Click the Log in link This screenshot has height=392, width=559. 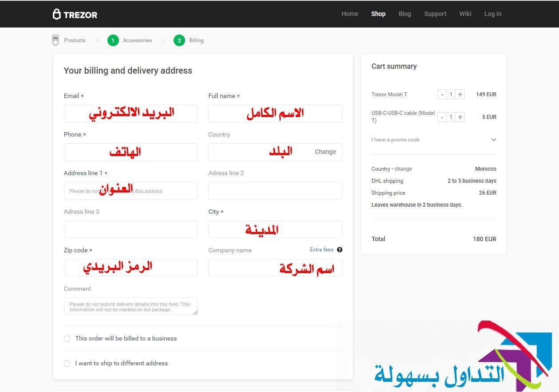(x=492, y=14)
